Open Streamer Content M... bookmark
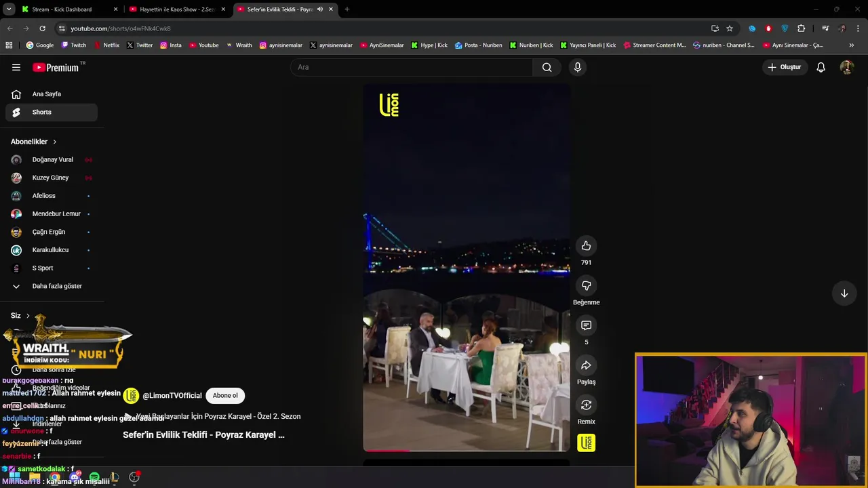Viewport: 868px width, 488px height. tap(654, 45)
